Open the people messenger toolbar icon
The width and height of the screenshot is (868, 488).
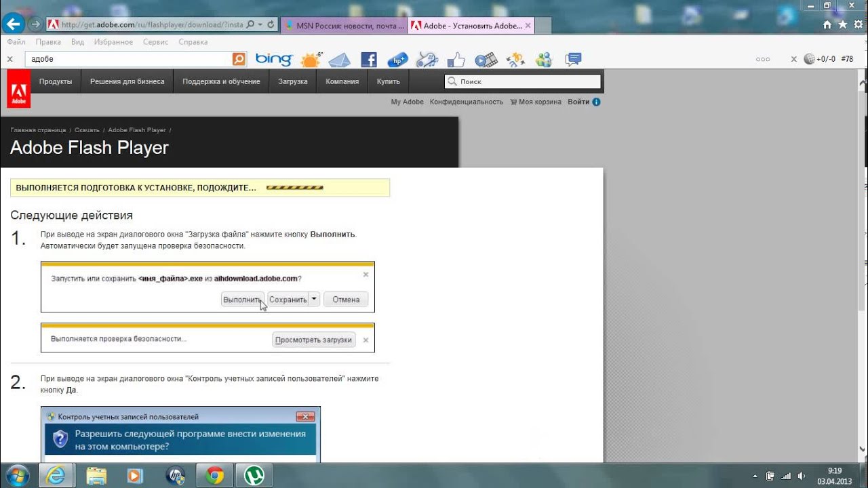coord(544,60)
